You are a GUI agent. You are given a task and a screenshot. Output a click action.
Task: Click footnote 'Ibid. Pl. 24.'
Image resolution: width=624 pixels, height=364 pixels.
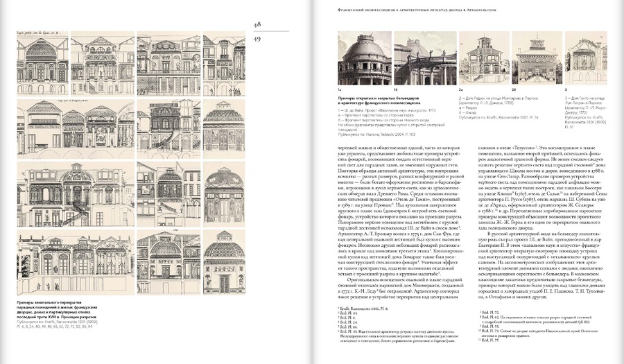(347, 322)
